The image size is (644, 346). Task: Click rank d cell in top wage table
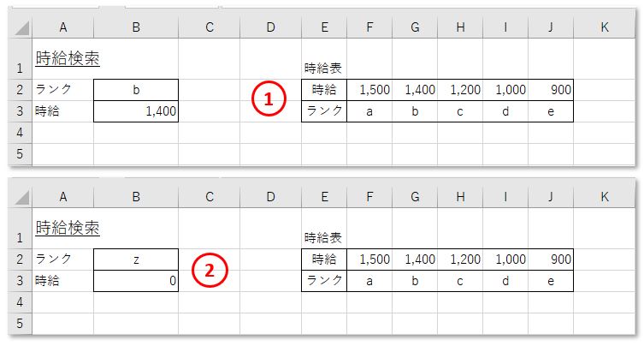(x=505, y=111)
